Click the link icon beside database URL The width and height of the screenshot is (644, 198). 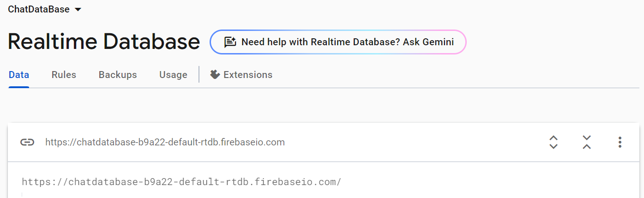(x=27, y=142)
